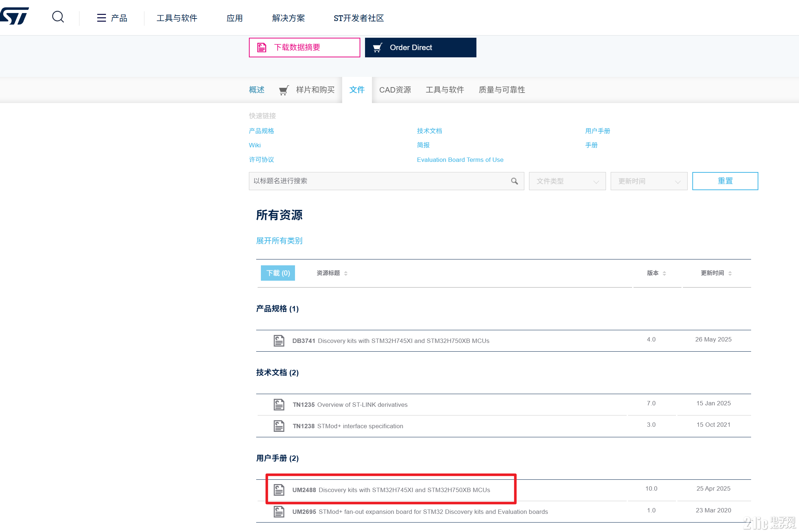Click the 下载 (0) button

(278, 273)
